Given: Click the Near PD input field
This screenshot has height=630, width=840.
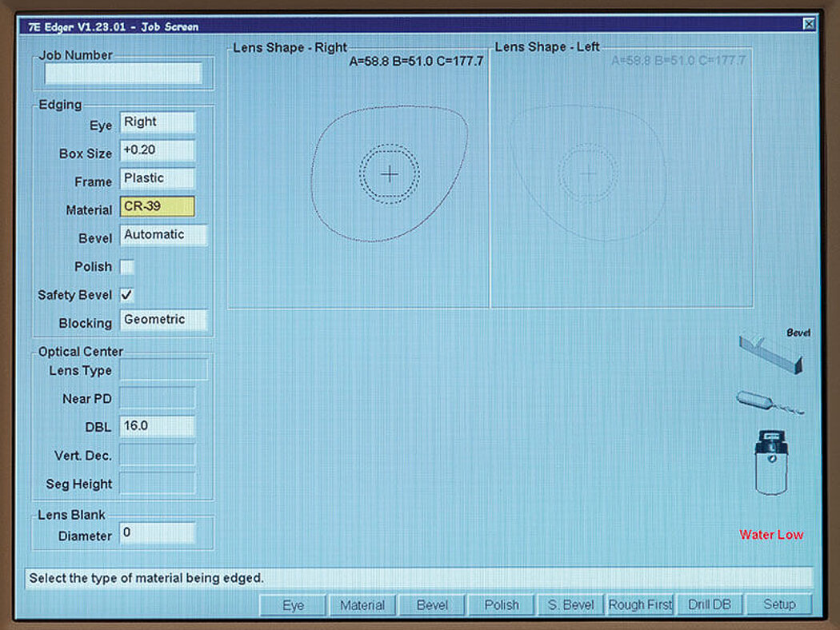Looking at the screenshot, I should coord(157,398).
